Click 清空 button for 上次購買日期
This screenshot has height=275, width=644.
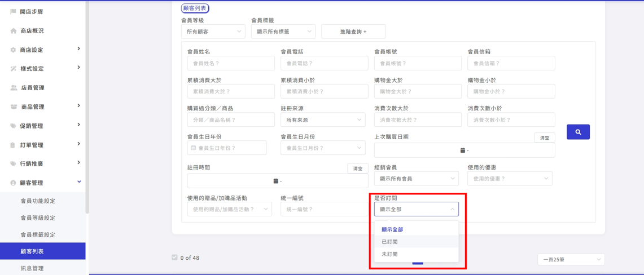pyautogui.click(x=545, y=138)
